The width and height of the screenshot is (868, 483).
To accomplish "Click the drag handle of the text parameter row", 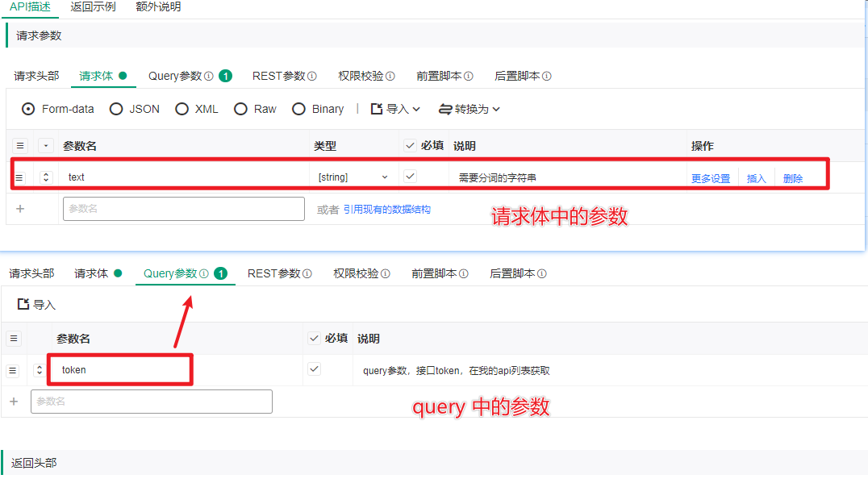I will click(x=19, y=177).
